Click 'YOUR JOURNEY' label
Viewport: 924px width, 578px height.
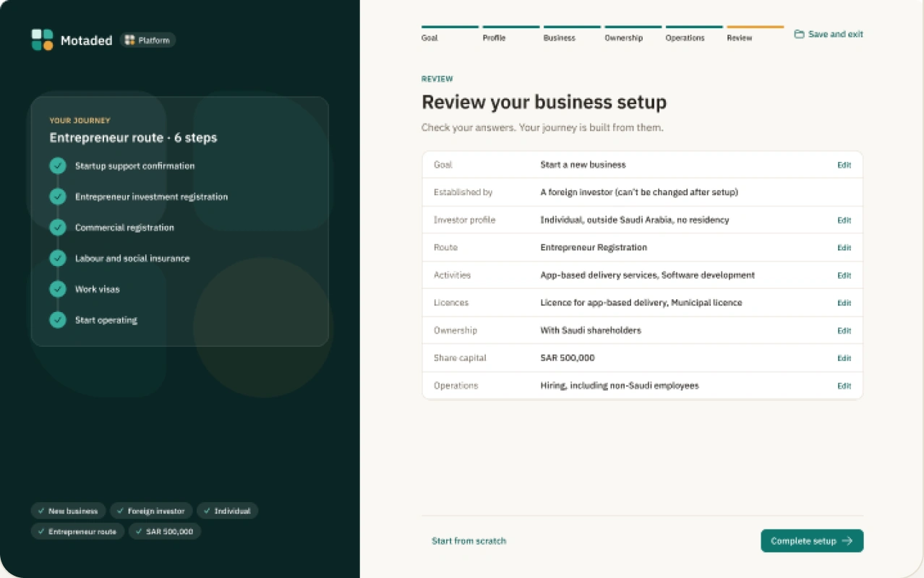[80, 121]
